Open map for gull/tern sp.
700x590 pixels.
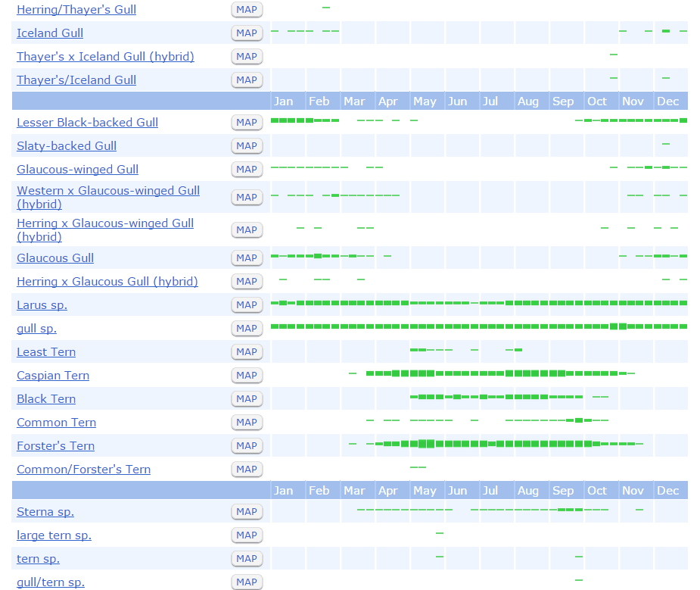[x=247, y=582]
